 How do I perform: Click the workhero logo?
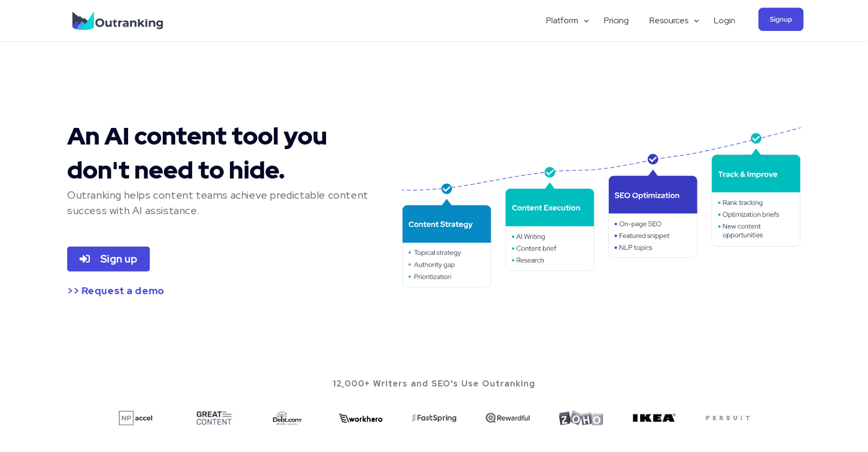tap(361, 418)
